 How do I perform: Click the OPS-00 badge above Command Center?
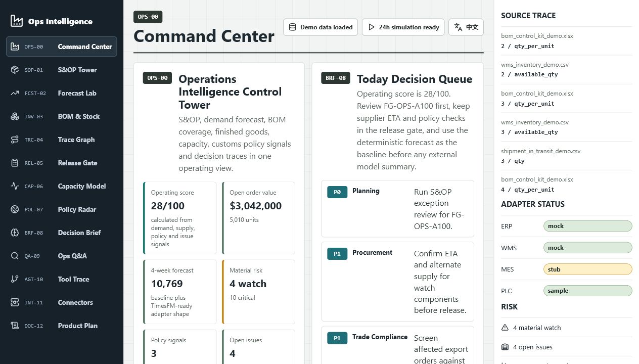click(148, 17)
